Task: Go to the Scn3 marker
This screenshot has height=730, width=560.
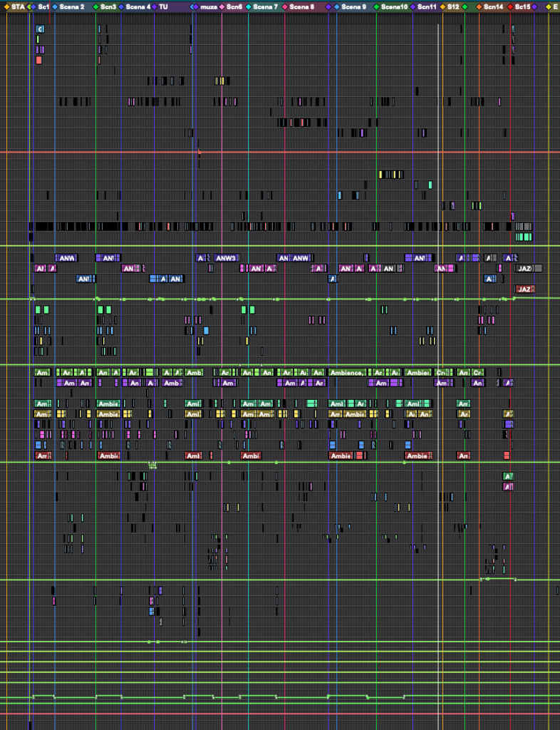Action: pos(108,6)
